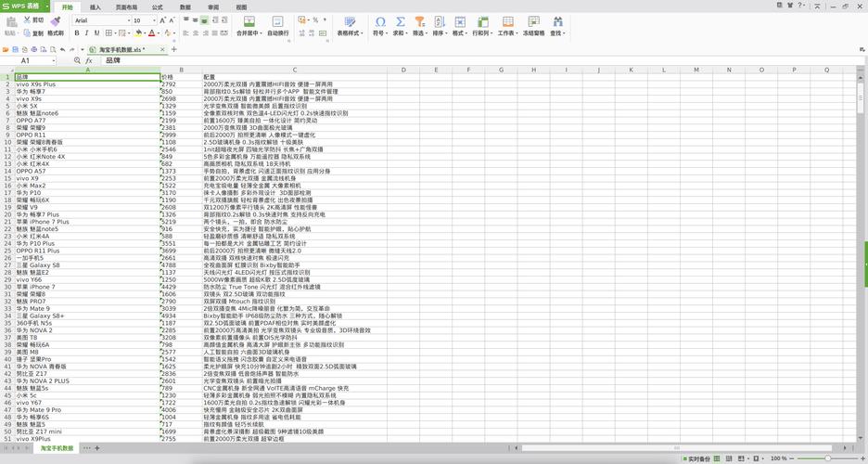Select cell containing vivo X9s Plus
This screenshot has width=868, height=464.
[87, 84]
